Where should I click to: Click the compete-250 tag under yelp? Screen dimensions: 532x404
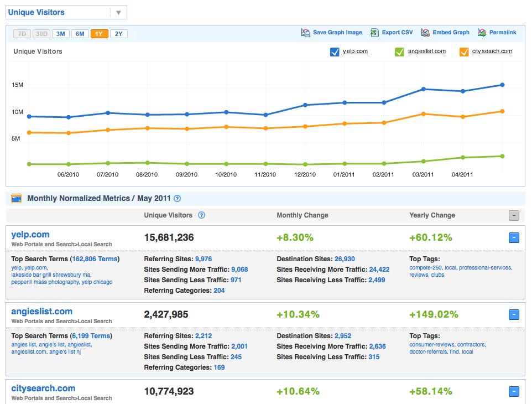(x=425, y=267)
